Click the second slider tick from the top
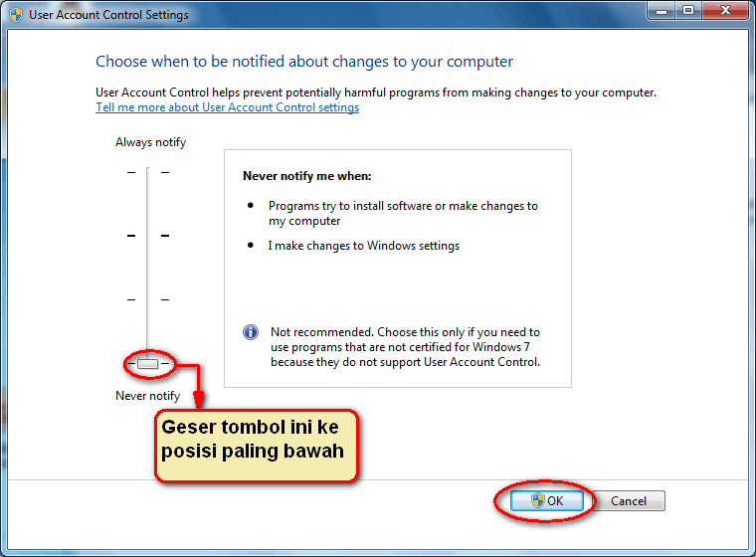 (x=147, y=236)
